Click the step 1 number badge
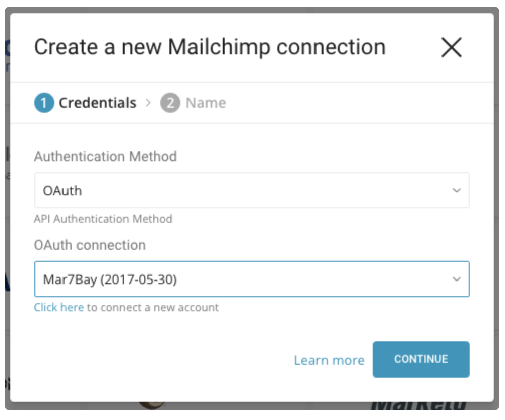505x420 pixels. 44,103
